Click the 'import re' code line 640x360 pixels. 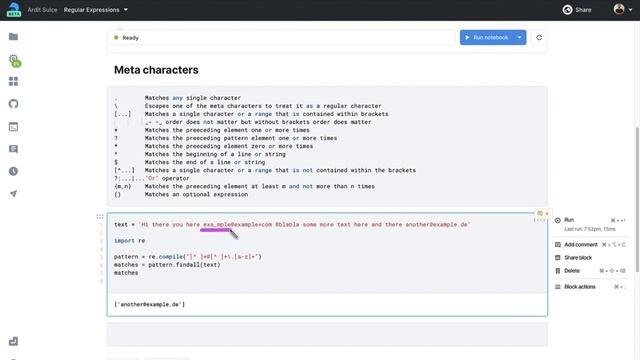(x=129, y=240)
